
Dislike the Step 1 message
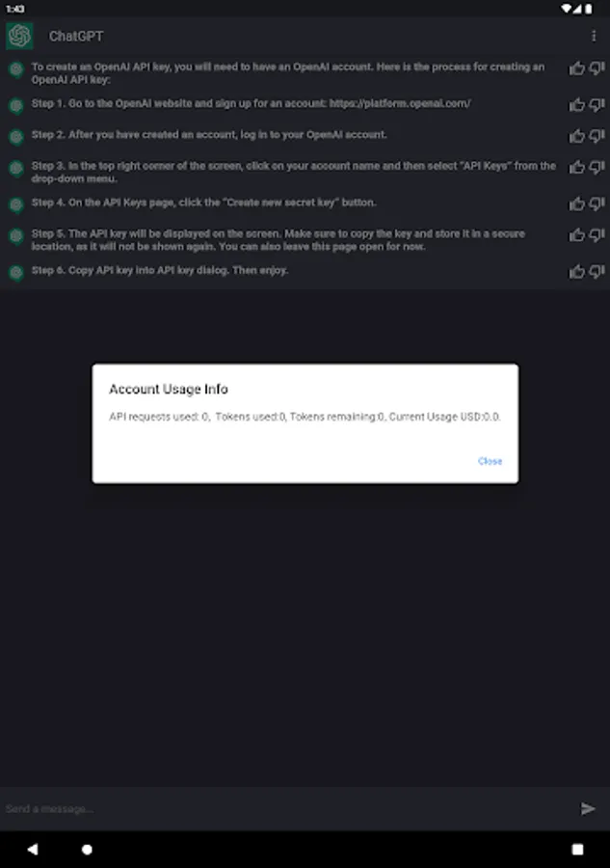[x=597, y=104]
